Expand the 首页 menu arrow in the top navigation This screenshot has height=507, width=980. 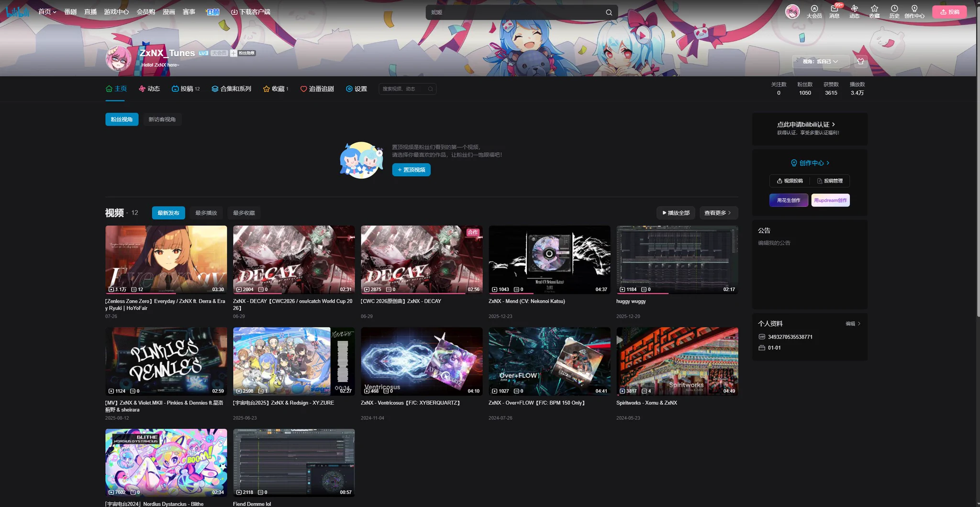coord(55,12)
